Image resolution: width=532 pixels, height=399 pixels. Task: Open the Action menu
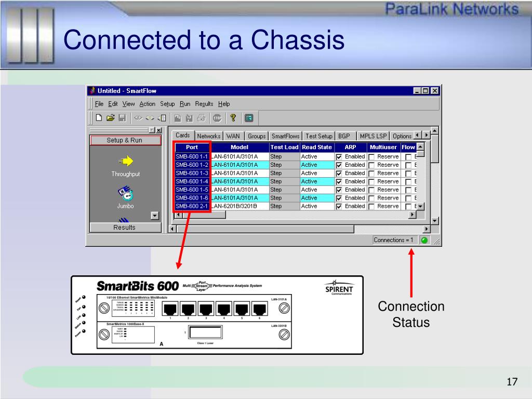click(x=147, y=104)
